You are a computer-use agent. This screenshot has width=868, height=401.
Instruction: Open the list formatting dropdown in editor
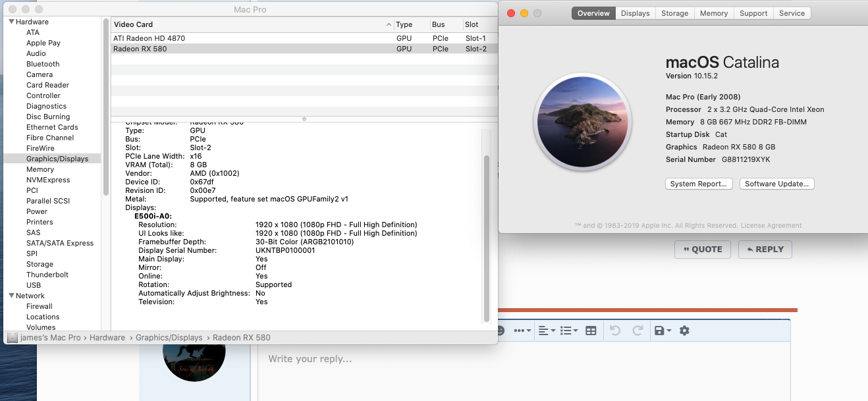(x=569, y=331)
